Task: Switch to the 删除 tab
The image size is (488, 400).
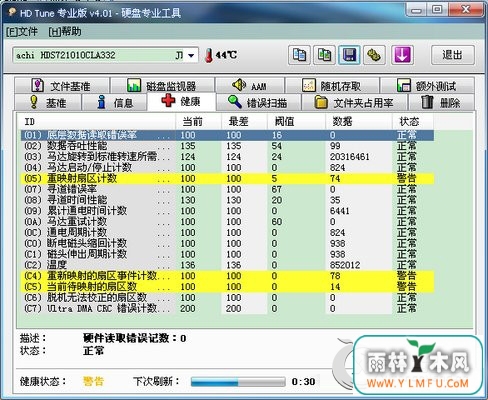Action: (441, 102)
